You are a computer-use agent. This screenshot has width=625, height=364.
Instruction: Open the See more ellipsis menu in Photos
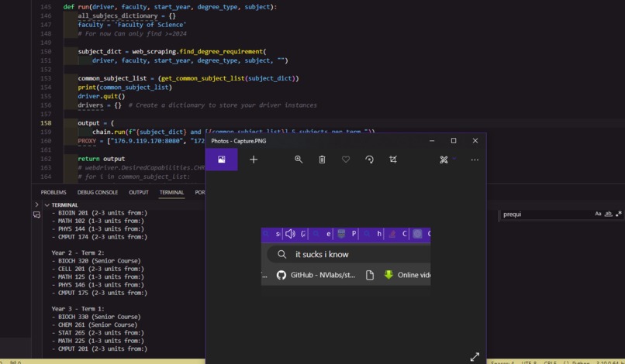(475, 160)
